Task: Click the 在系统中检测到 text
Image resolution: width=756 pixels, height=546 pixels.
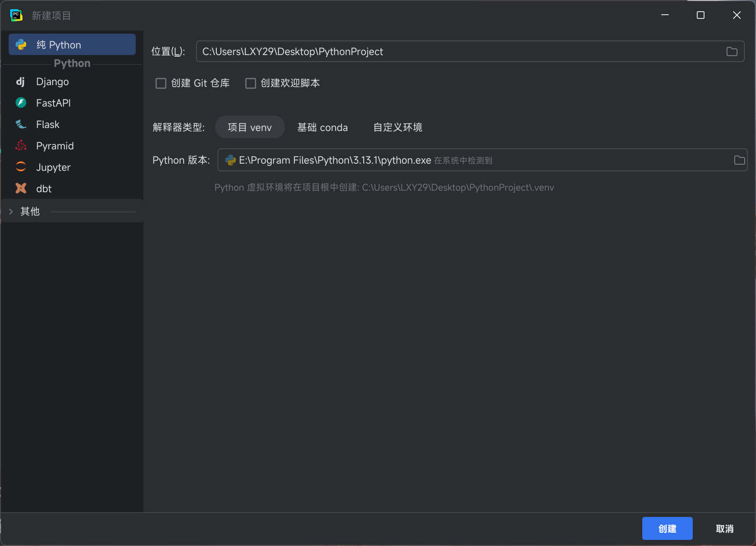Action: click(x=463, y=161)
